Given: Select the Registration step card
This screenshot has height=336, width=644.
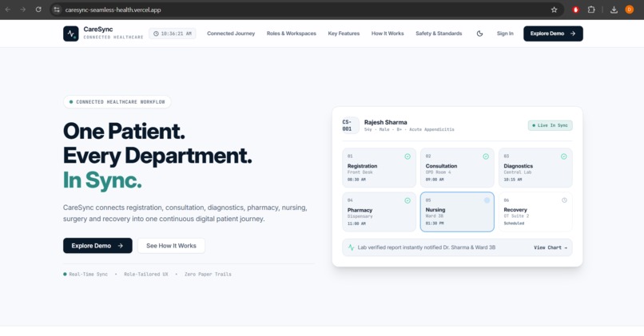Looking at the screenshot, I should click(379, 168).
